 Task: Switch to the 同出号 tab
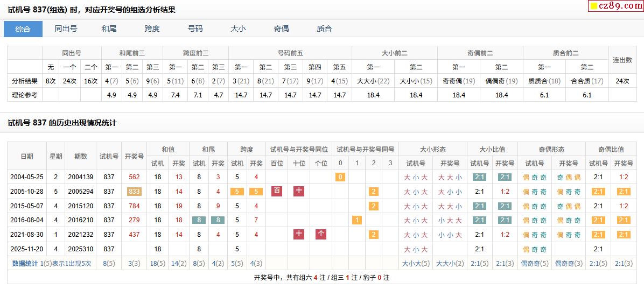tap(66, 29)
